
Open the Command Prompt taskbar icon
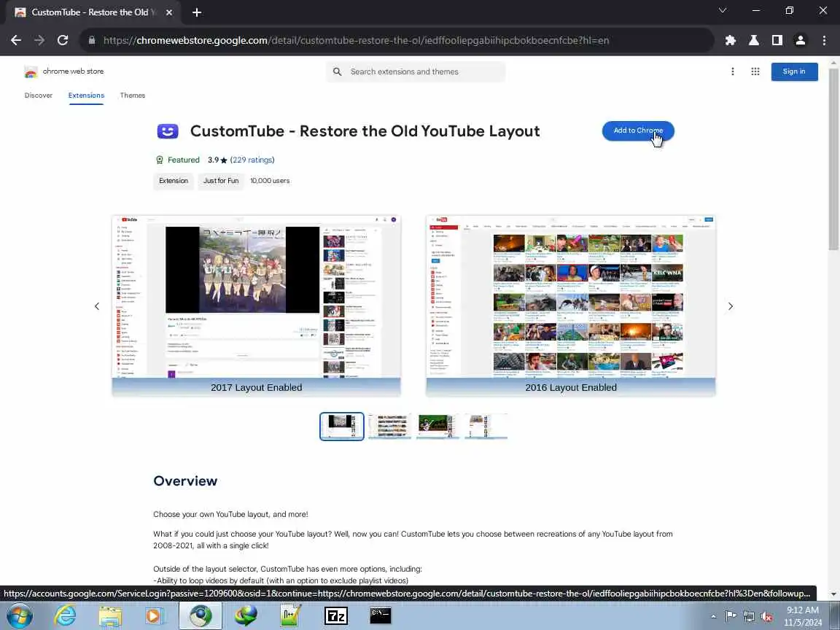point(381,616)
